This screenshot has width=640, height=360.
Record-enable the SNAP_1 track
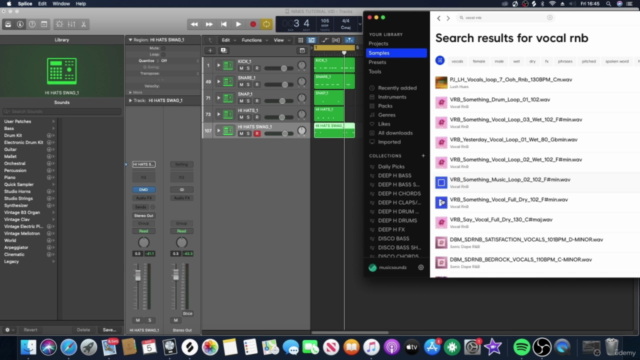pos(257,101)
